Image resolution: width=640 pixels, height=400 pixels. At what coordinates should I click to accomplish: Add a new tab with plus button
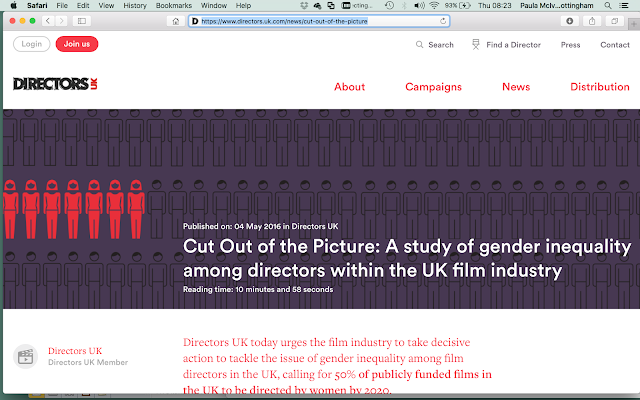click(634, 24)
